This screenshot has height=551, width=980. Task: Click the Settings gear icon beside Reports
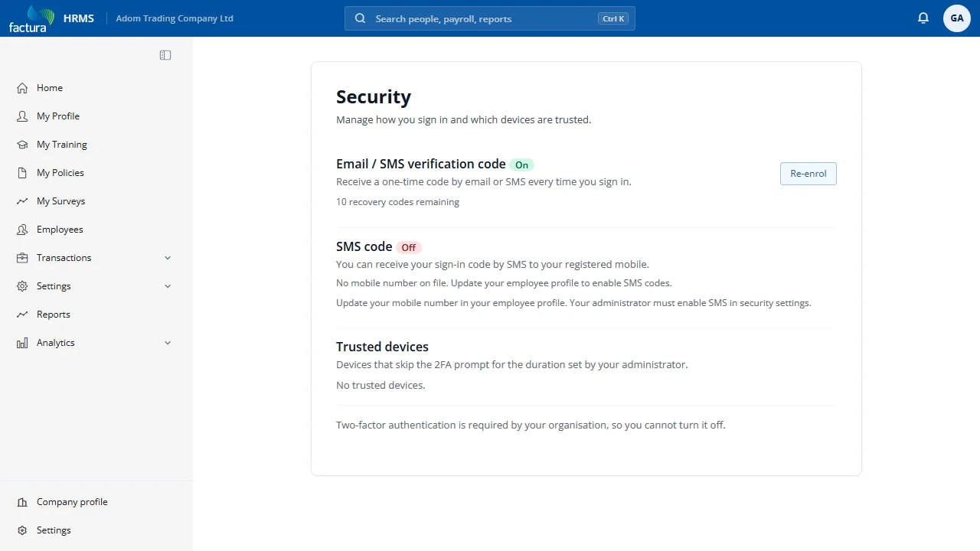click(22, 286)
